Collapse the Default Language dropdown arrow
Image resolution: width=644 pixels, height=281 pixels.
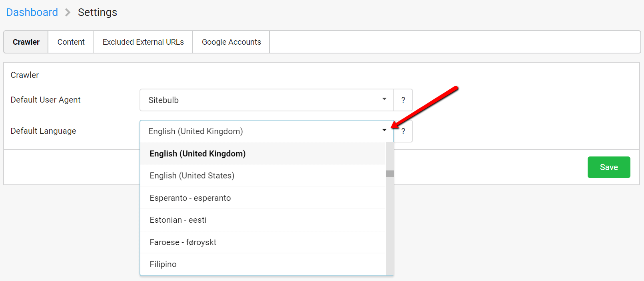(384, 130)
